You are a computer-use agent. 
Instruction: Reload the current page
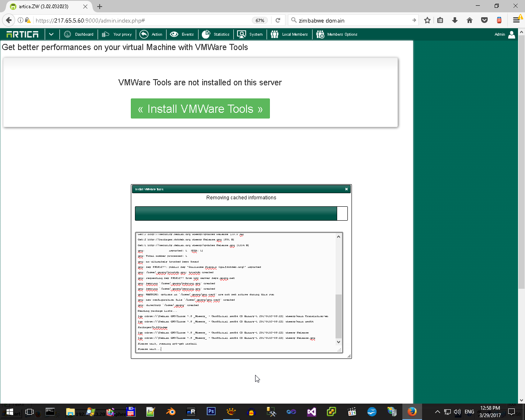pyautogui.click(x=278, y=20)
